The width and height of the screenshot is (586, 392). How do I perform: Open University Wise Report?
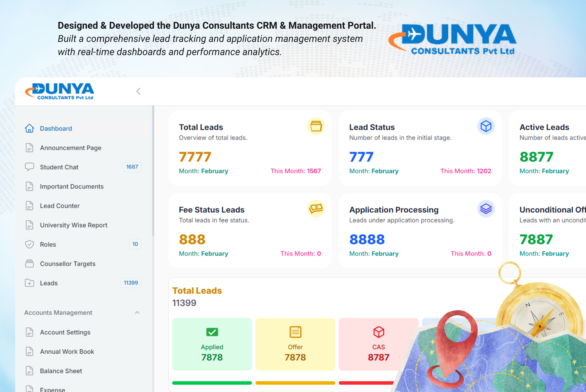(x=74, y=225)
